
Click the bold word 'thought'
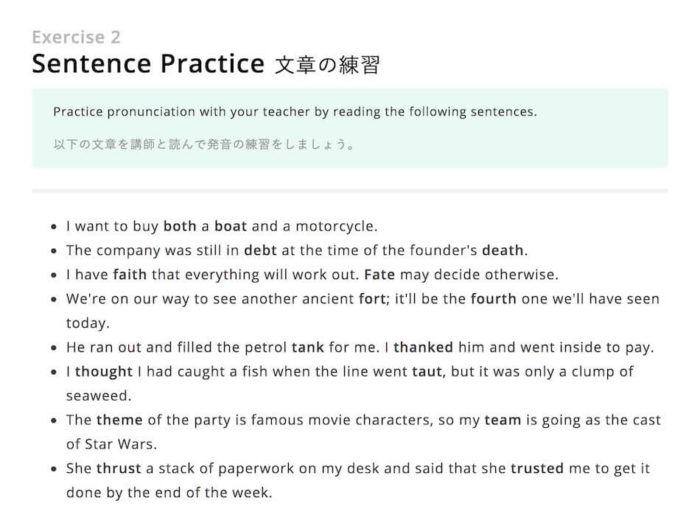(104, 371)
